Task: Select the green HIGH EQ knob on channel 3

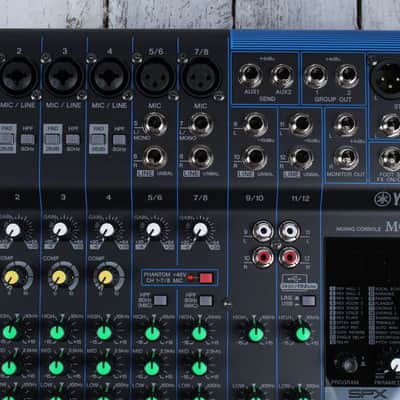Action: point(57,333)
